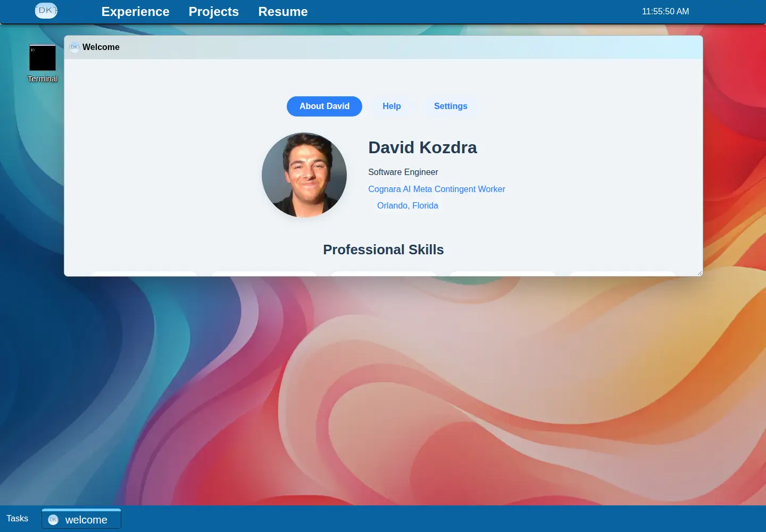Click the DK icon on welcome taskbar button

pyautogui.click(x=53, y=520)
